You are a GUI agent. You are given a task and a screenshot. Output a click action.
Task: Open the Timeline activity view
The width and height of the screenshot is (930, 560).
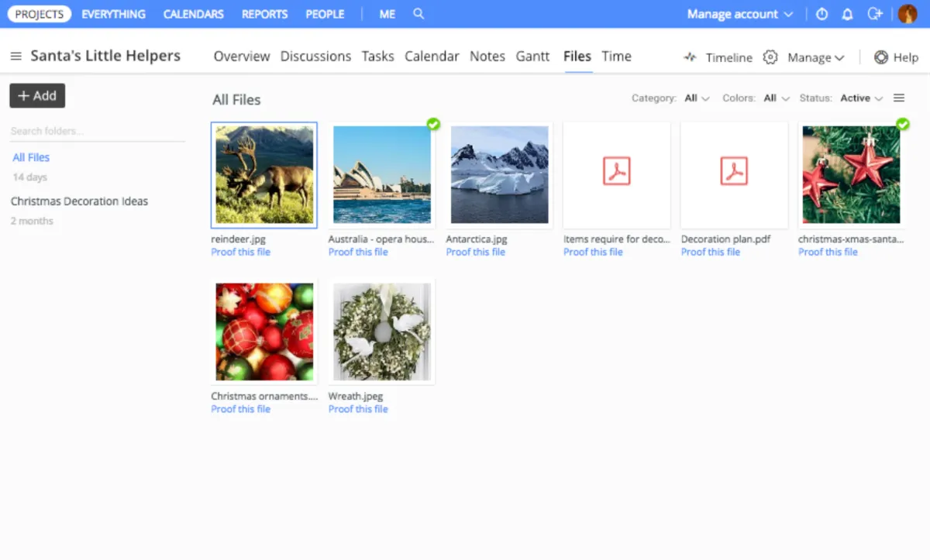[x=718, y=57]
